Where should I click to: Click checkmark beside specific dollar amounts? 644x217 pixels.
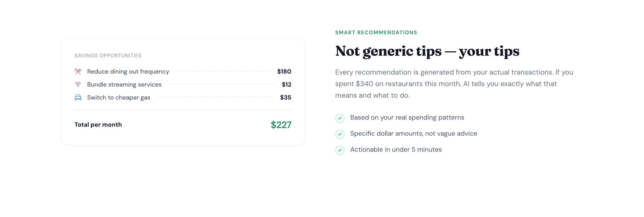point(340,134)
